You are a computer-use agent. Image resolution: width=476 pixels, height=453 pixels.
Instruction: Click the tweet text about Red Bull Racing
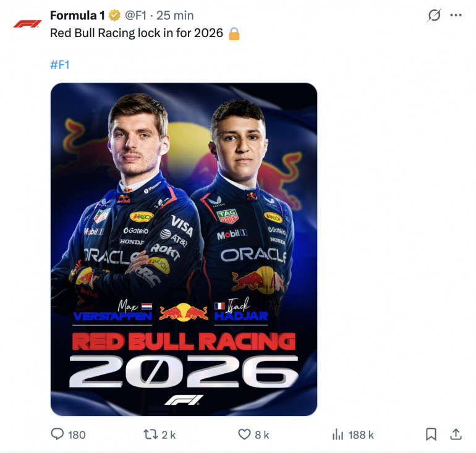[136, 33]
